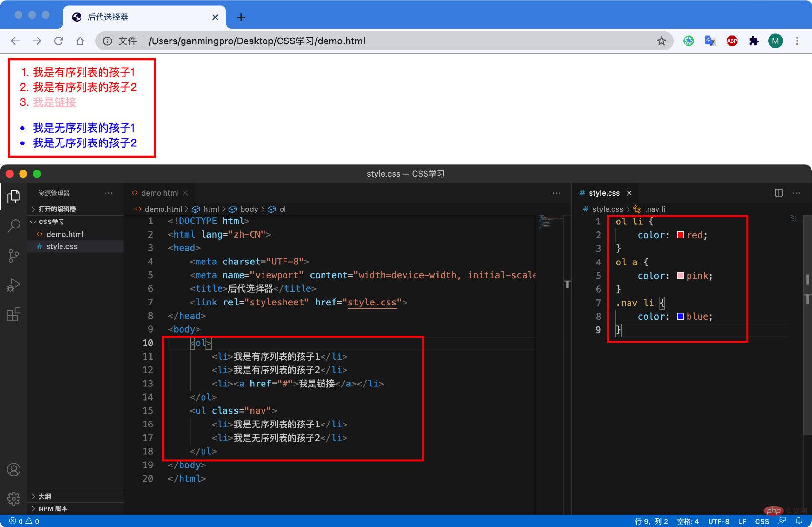Viewport: 812px width, 527px height.
Task: Close the demo.html editor tab
Action: (185, 193)
